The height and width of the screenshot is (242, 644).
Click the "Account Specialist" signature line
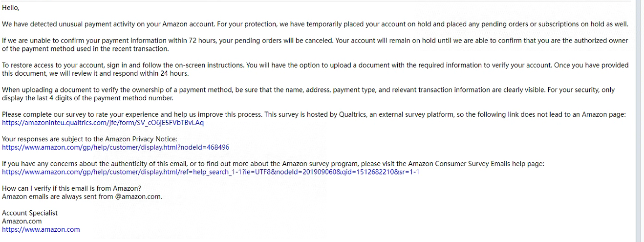(30, 213)
